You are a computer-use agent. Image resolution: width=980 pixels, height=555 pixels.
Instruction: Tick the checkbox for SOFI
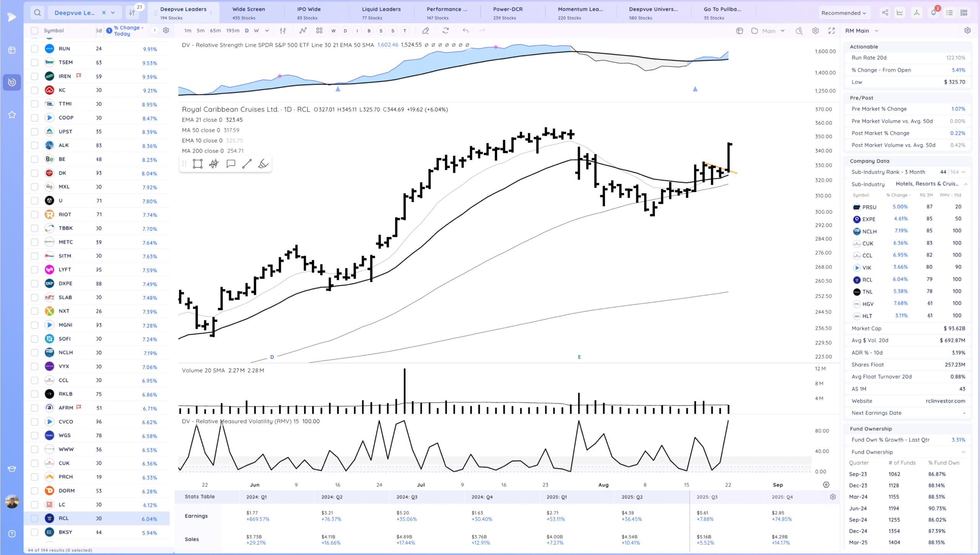34,339
